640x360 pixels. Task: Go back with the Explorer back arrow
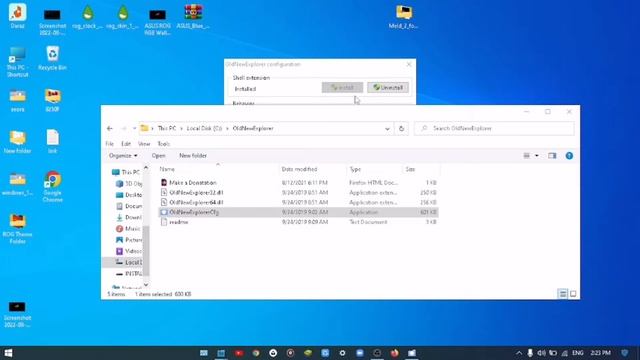(109, 128)
